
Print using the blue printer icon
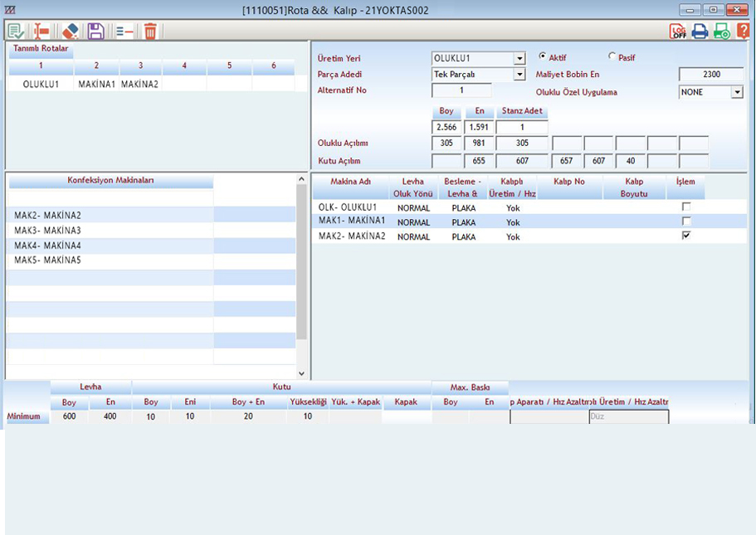pyautogui.click(x=700, y=32)
